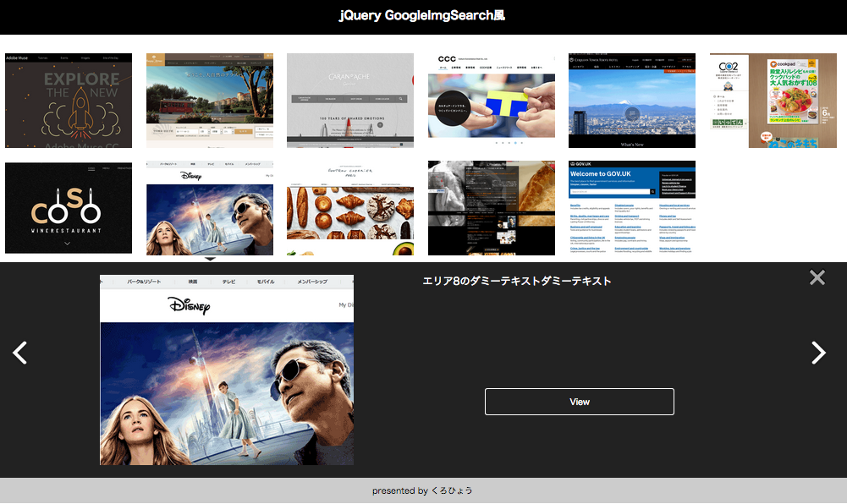Open the Tokyo hotel skyline thumbnail
The image size is (847, 504).
632,101
